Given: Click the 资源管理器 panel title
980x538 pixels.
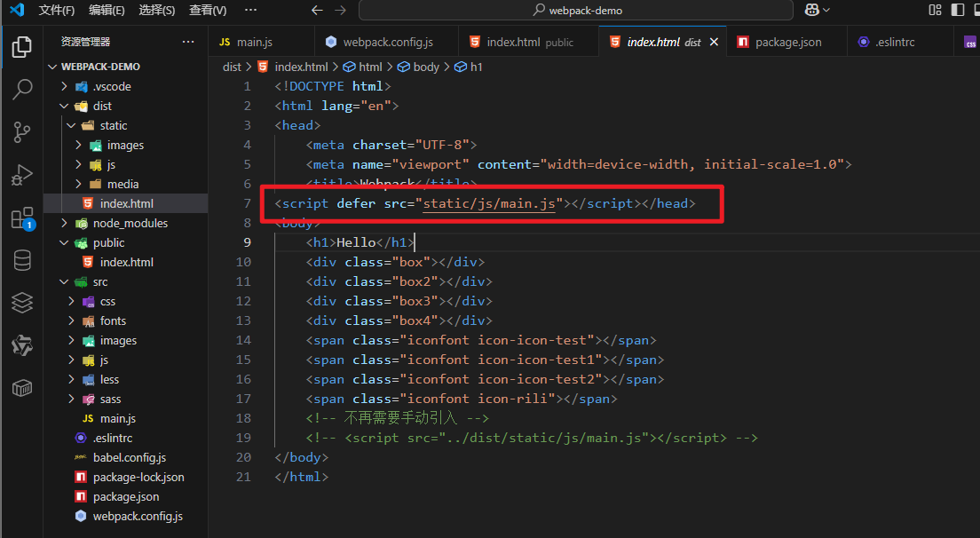Looking at the screenshot, I should coord(85,42).
